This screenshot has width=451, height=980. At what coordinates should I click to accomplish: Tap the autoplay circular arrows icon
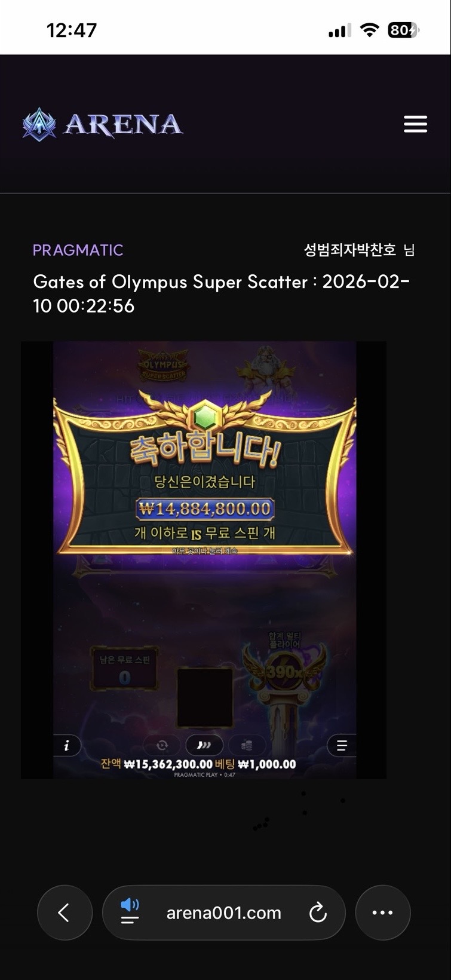pos(162,745)
